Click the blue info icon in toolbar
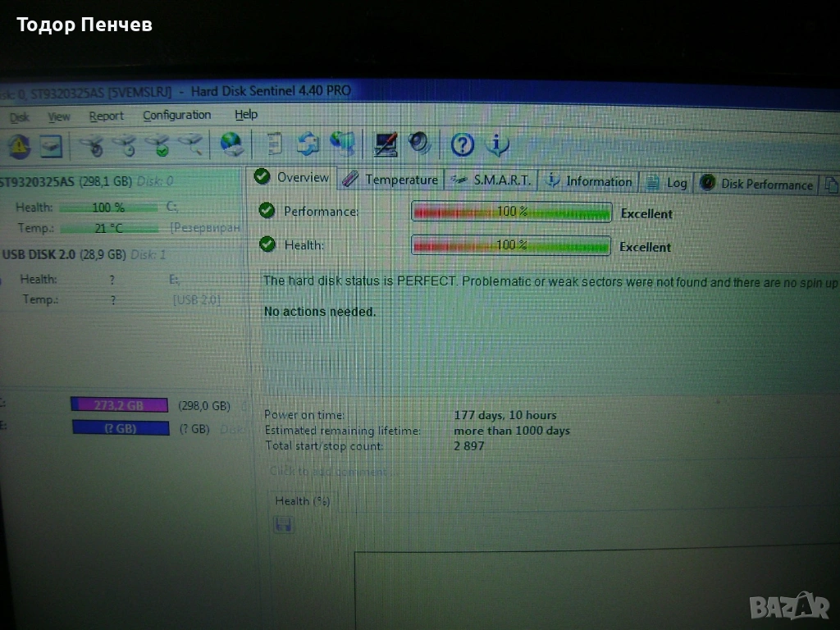This screenshot has height=630, width=840. click(497, 145)
